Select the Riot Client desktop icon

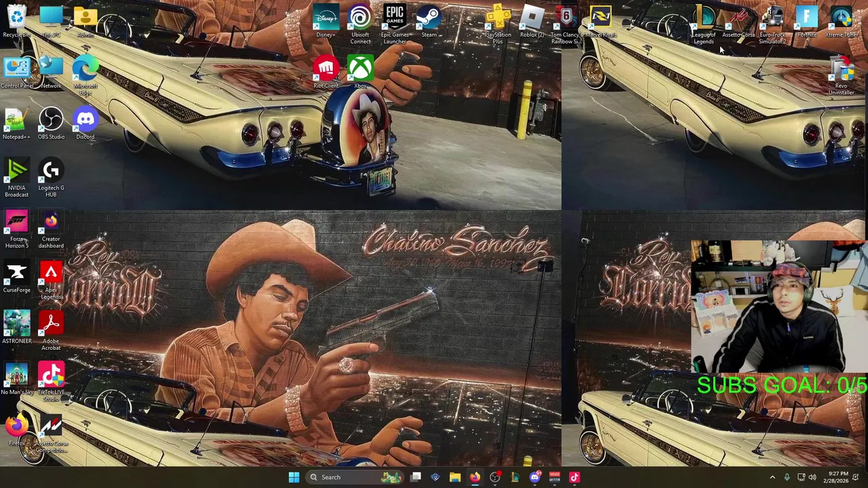pos(325,73)
